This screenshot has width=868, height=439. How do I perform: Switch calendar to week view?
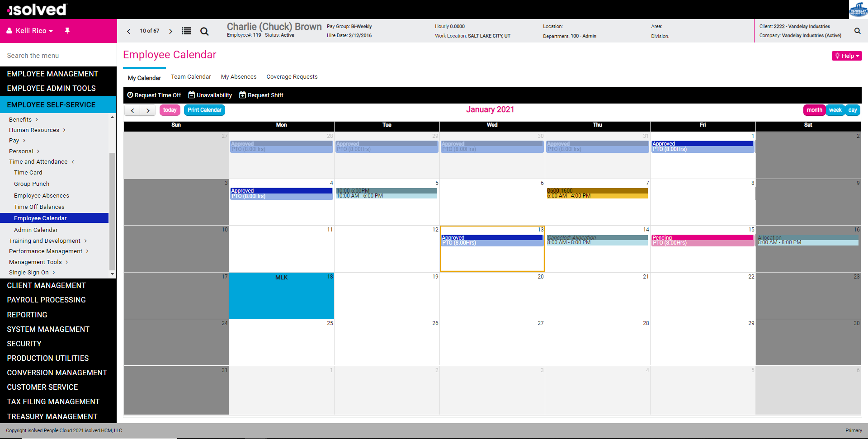(835, 110)
